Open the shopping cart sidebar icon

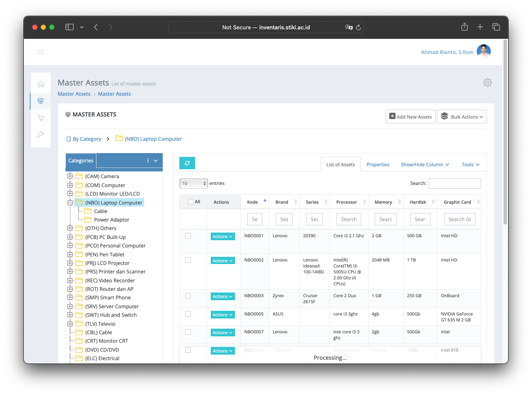41,118
